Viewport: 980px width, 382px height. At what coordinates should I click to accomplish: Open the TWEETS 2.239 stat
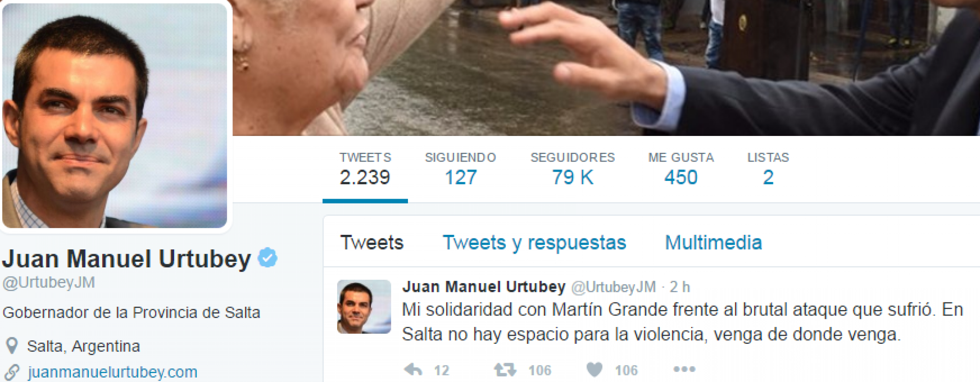(365, 169)
